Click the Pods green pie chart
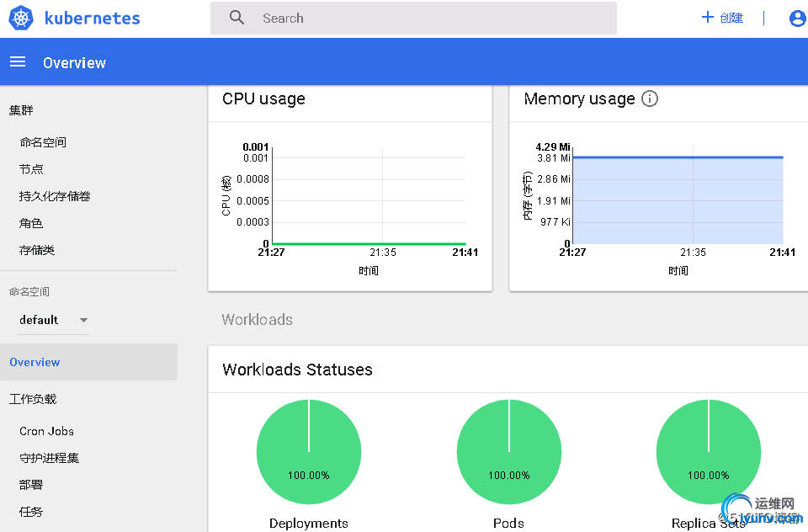 (509, 452)
